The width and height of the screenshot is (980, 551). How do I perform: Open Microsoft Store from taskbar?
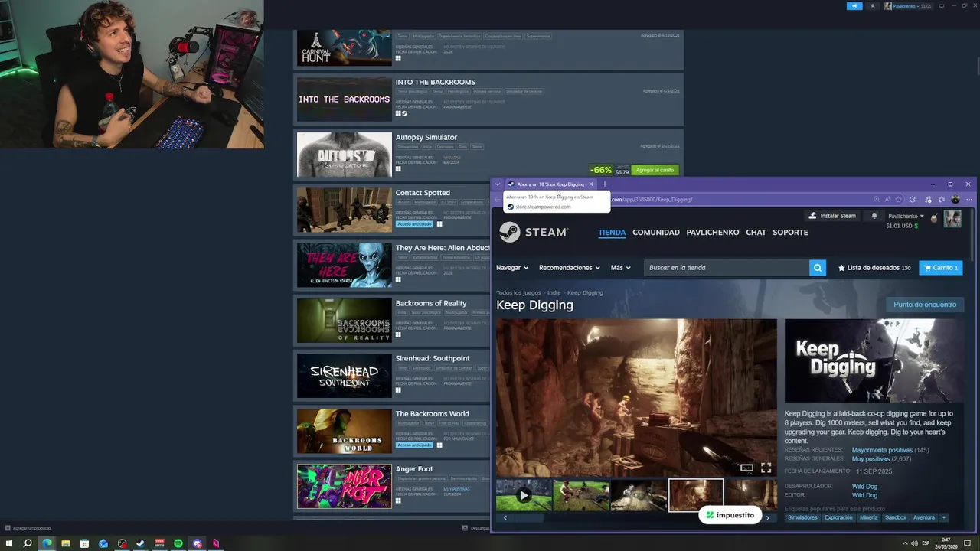tap(84, 543)
